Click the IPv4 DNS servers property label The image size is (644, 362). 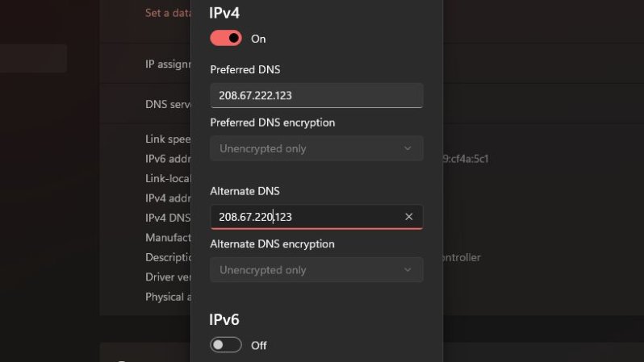167,218
